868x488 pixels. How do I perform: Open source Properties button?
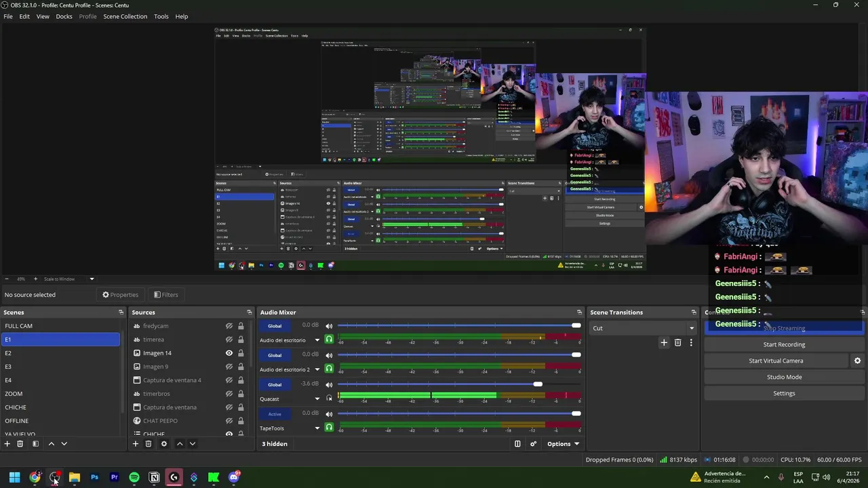coord(120,295)
